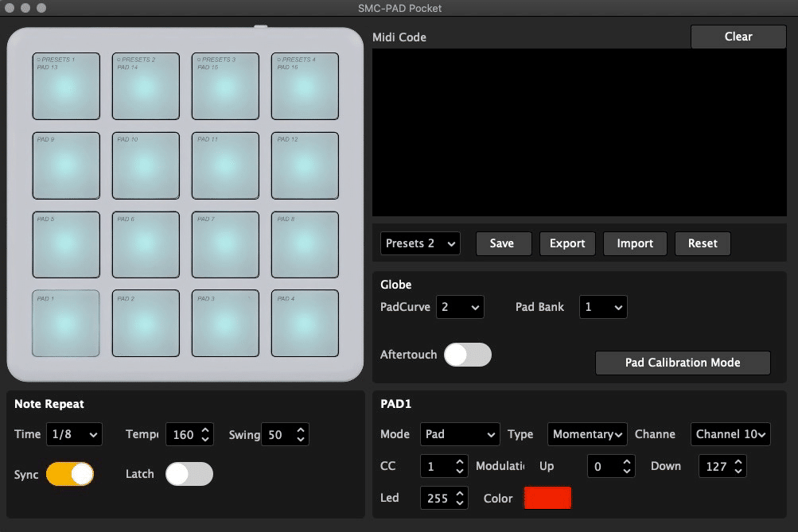Expand the Channel 10 dropdown
798x532 pixels.
tap(730, 434)
